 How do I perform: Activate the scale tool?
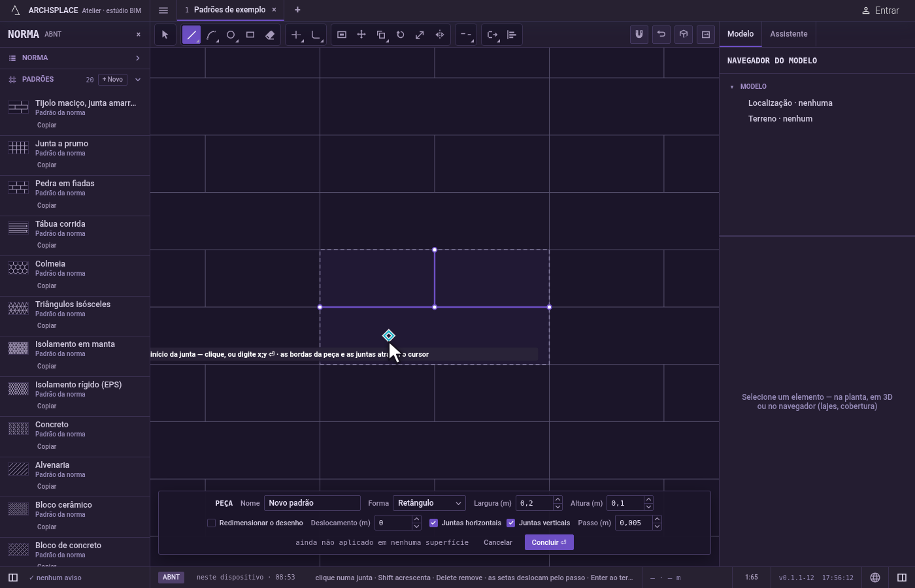[x=420, y=35]
